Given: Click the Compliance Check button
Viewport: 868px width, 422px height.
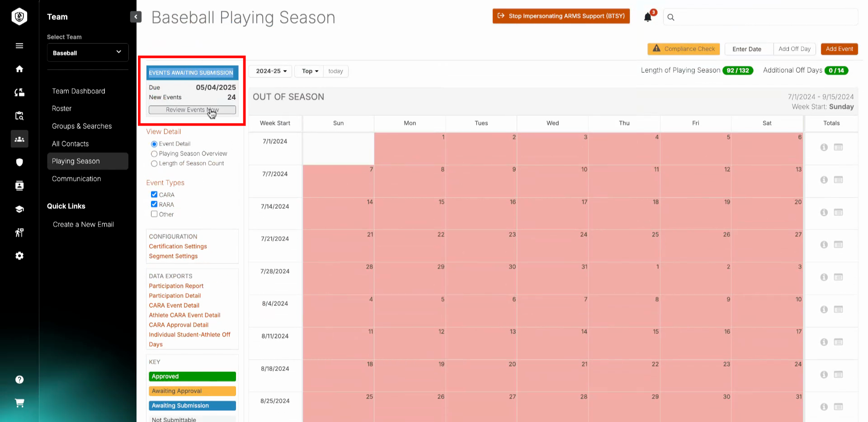Looking at the screenshot, I should pyautogui.click(x=684, y=49).
